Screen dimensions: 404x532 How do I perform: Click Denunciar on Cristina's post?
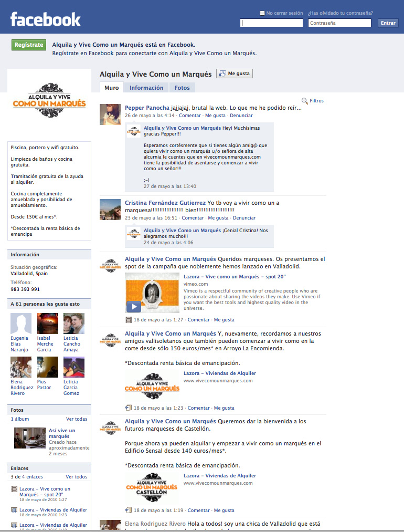pyautogui.click(x=244, y=218)
